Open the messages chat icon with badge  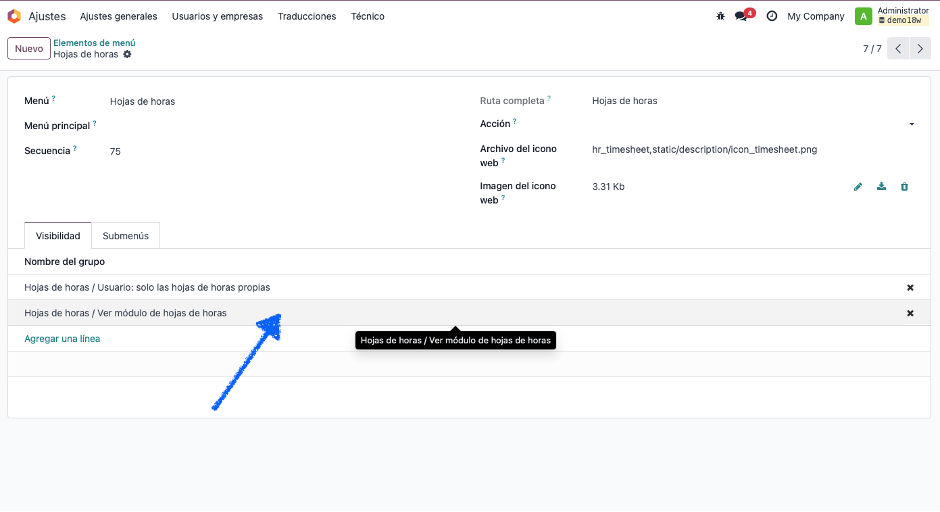744,15
